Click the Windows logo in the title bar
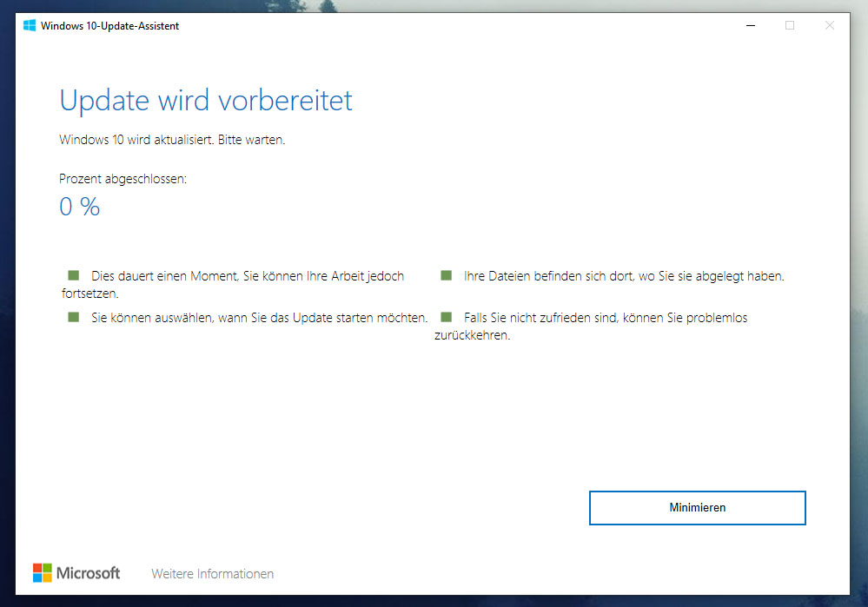 click(x=30, y=25)
